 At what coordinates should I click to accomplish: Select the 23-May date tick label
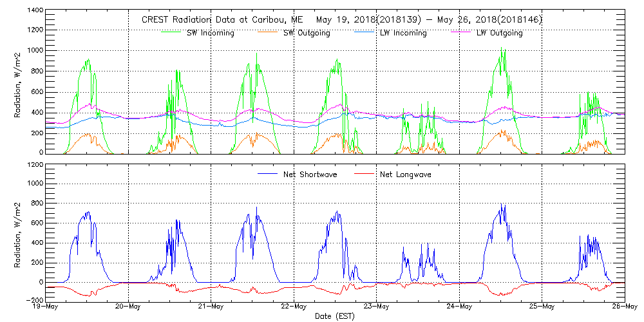[377, 307]
